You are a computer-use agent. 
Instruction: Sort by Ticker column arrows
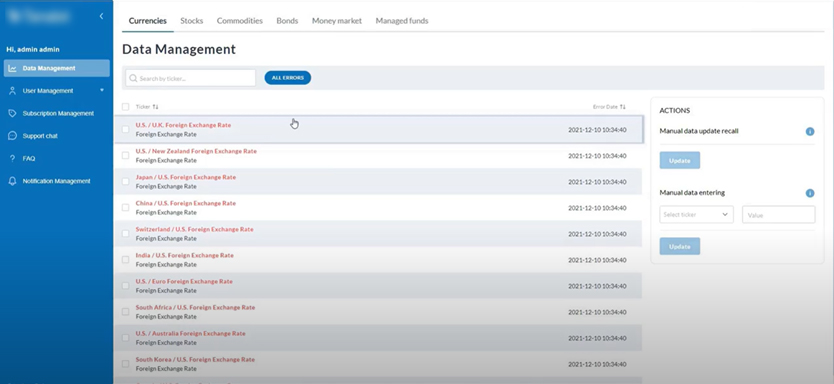pyautogui.click(x=155, y=107)
